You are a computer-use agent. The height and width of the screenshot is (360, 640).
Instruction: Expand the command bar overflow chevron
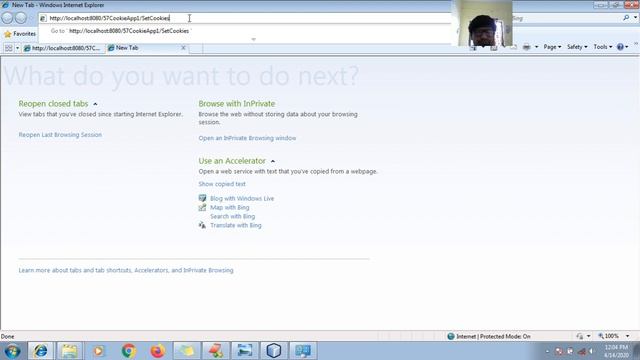point(636,44)
